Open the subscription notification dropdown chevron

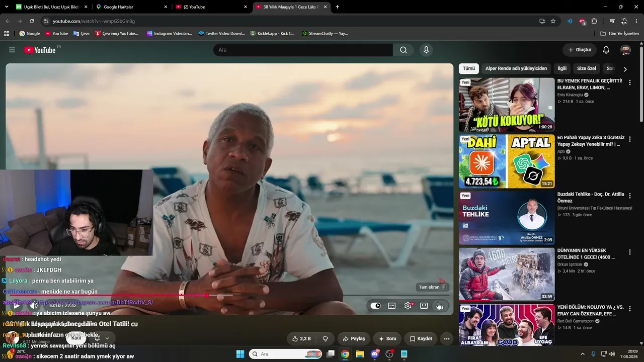(107, 338)
